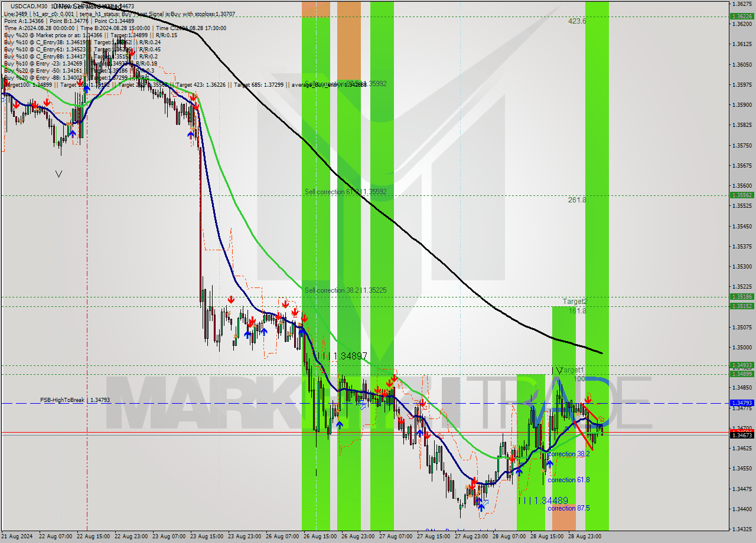Click the '28 Aug 23:00' time axis label
Image resolution: width=756 pixels, height=543 pixels.
point(585,537)
